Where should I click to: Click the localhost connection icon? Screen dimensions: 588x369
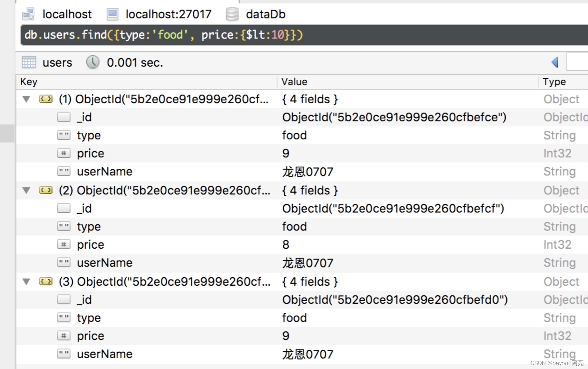[x=29, y=14]
